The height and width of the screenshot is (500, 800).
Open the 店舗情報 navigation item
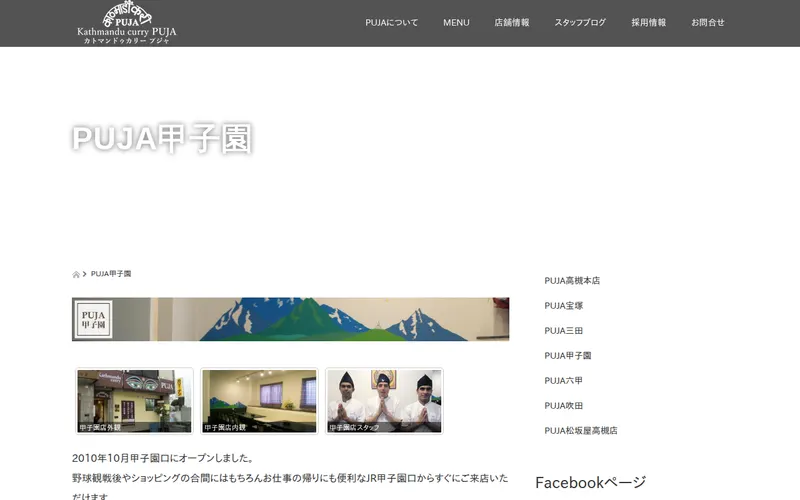pos(512,22)
